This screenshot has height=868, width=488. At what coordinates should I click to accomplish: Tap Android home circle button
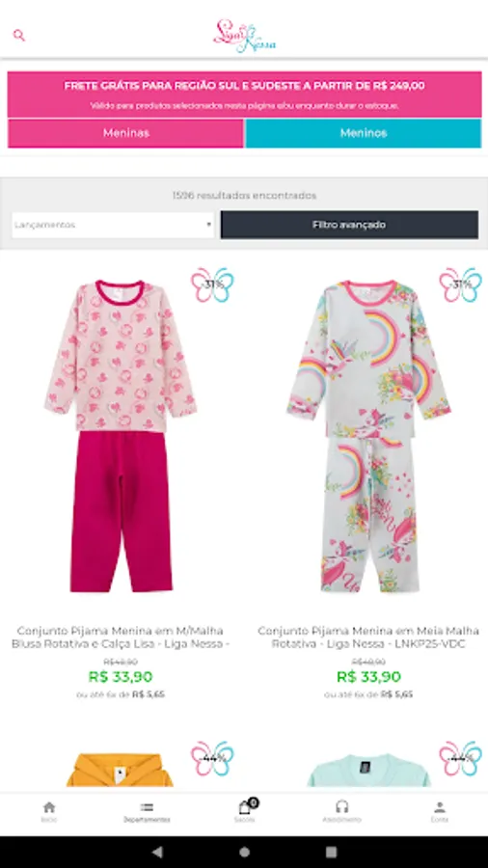point(244,852)
